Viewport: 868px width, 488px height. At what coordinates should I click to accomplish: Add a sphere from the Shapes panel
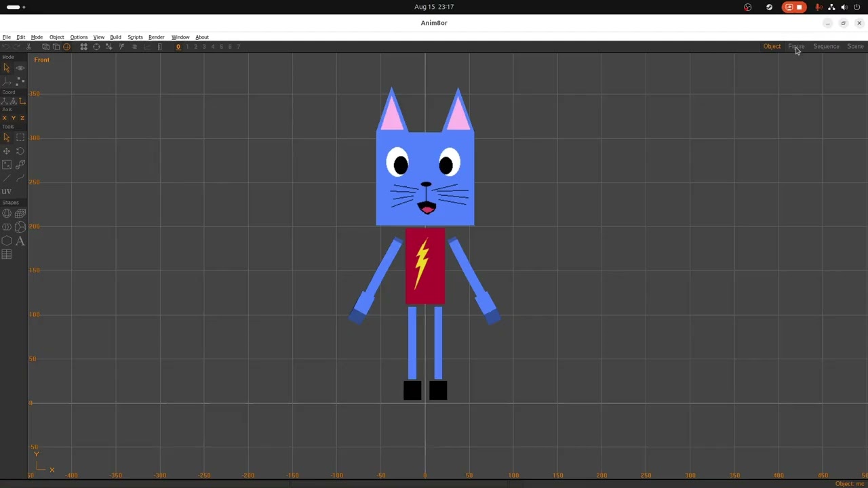click(6, 213)
